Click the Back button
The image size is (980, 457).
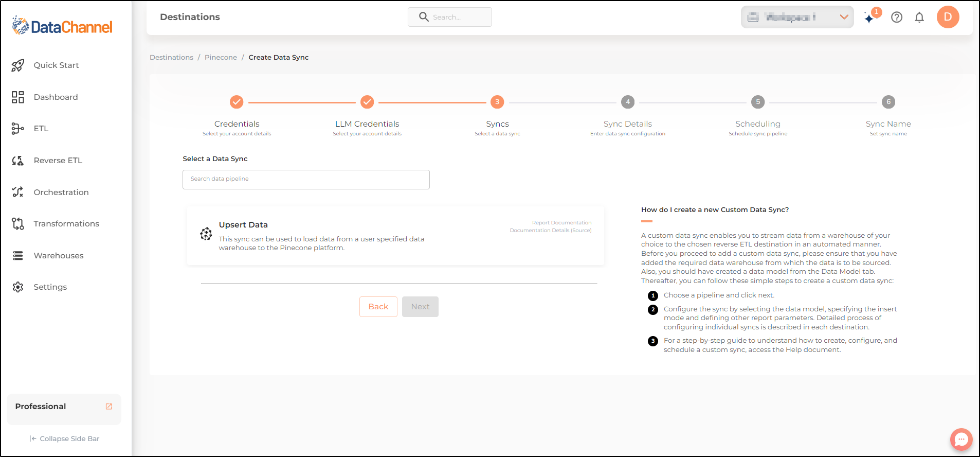(378, 307)
